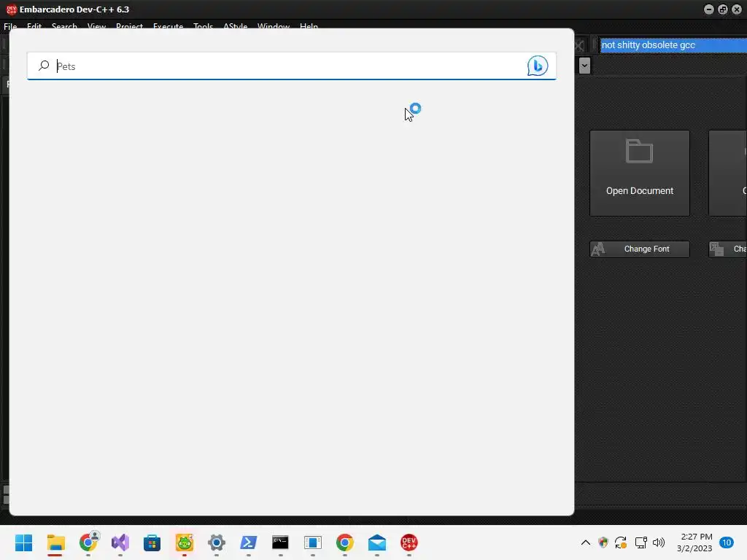Screen dimensions: 747x560
Task: Open Settings gear on the taskbar
Action: tap(216, 542)
